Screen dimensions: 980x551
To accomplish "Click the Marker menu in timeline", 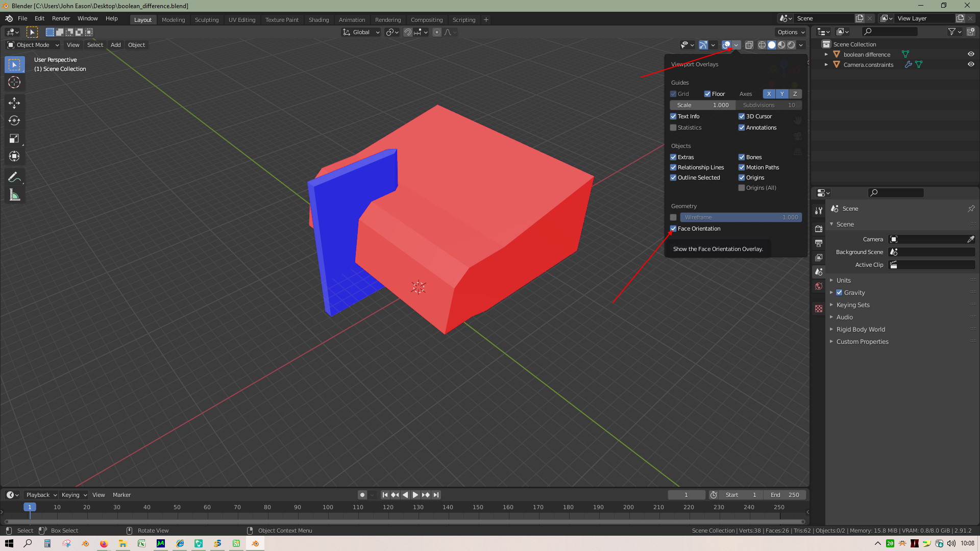I will [121, 495].
